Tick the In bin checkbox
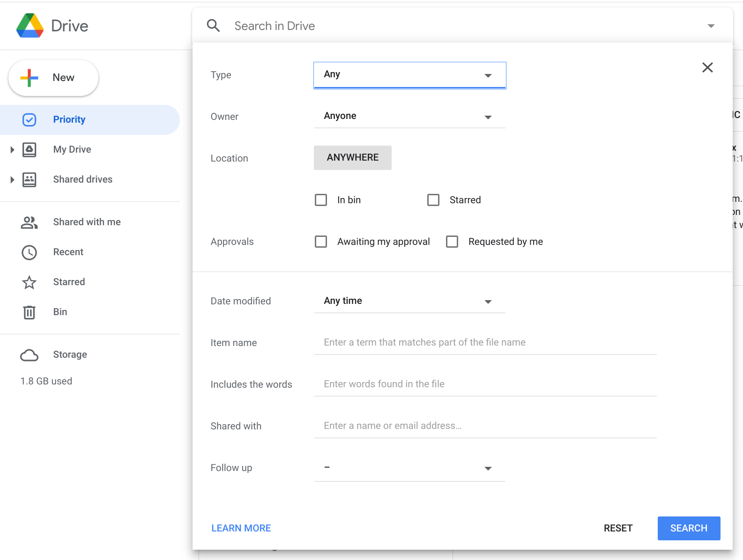The image size is (743, 560). (321, 200)
